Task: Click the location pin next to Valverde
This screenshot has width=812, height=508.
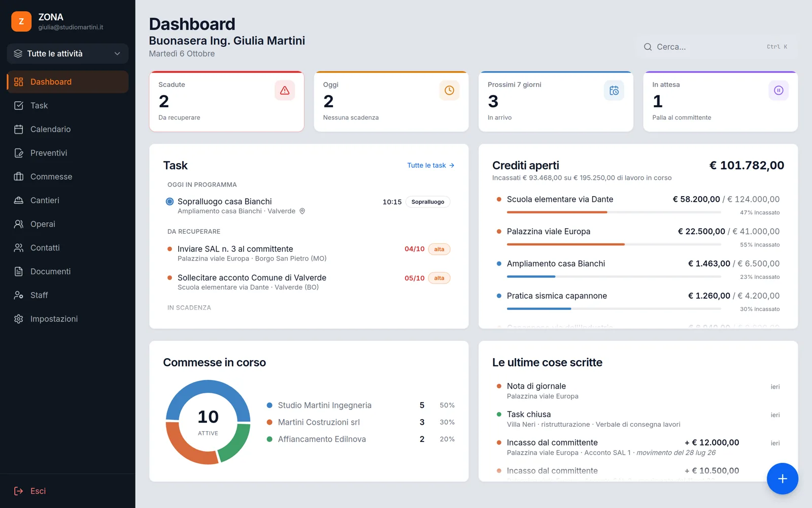Action: (302, 211)
